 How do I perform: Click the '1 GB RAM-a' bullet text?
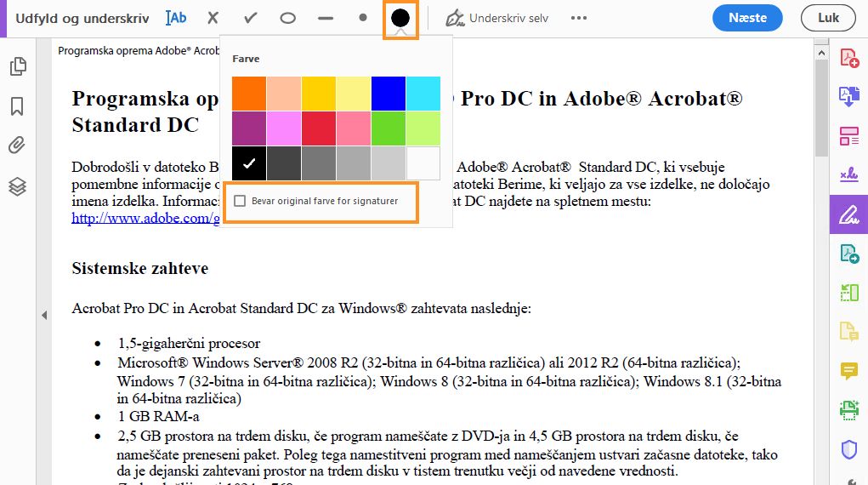click(x=158, y=416)
